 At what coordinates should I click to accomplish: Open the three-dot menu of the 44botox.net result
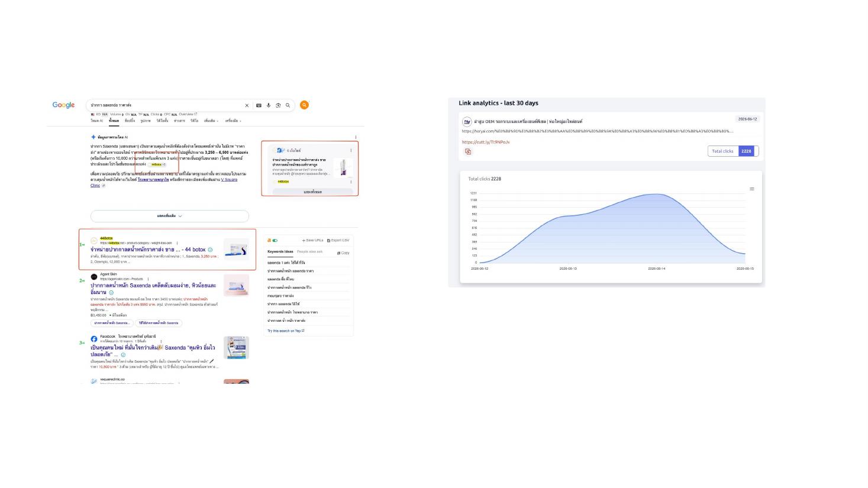tap(176, 243)
